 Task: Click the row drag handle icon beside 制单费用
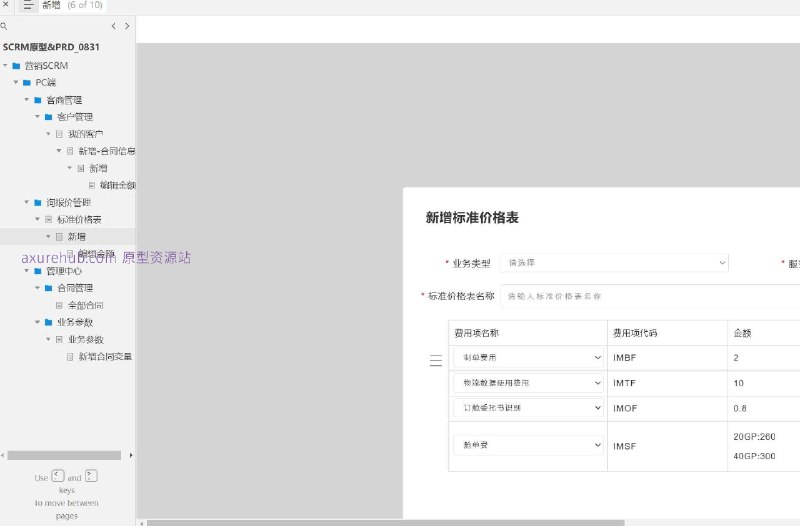[x=436, y=361]
